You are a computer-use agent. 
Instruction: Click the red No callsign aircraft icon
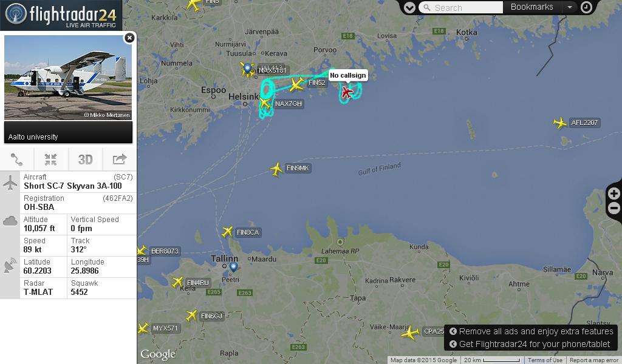point(347,92)
